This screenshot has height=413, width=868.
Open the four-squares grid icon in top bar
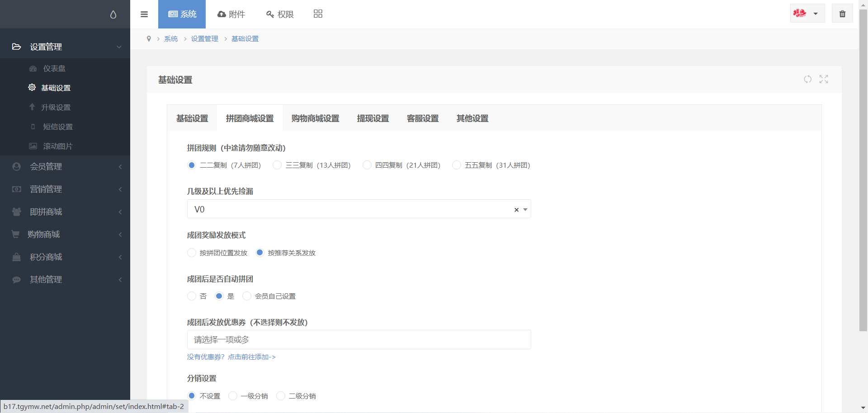tap(318, 14)
